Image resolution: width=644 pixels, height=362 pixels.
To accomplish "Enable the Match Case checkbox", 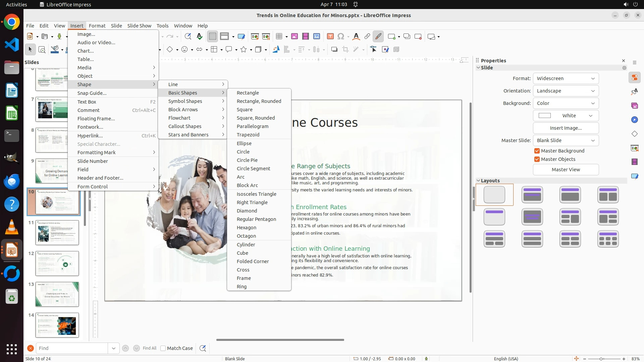I will (x=163, y=348).
